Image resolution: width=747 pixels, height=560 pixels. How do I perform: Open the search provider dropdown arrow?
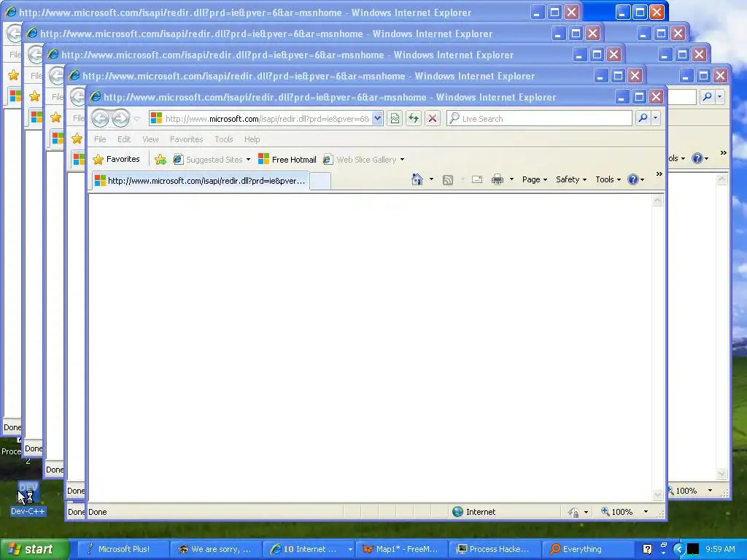(x=656, y=118)
